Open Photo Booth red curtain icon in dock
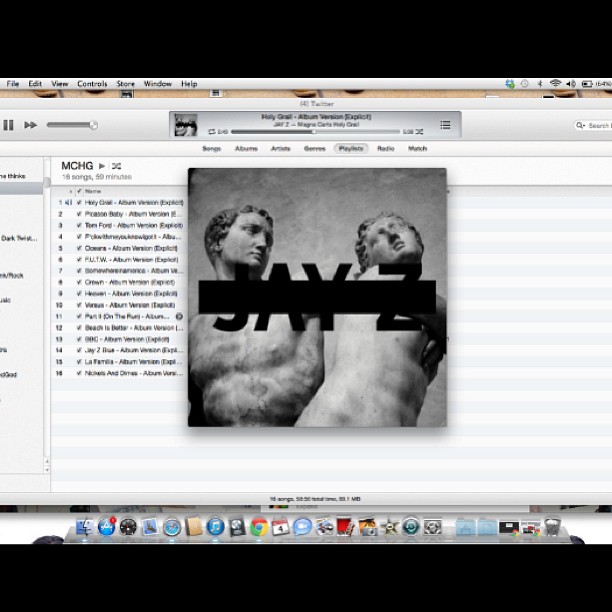Image resolution: width=612 pixels, height=612 pixels. click(x=345, y=527)
